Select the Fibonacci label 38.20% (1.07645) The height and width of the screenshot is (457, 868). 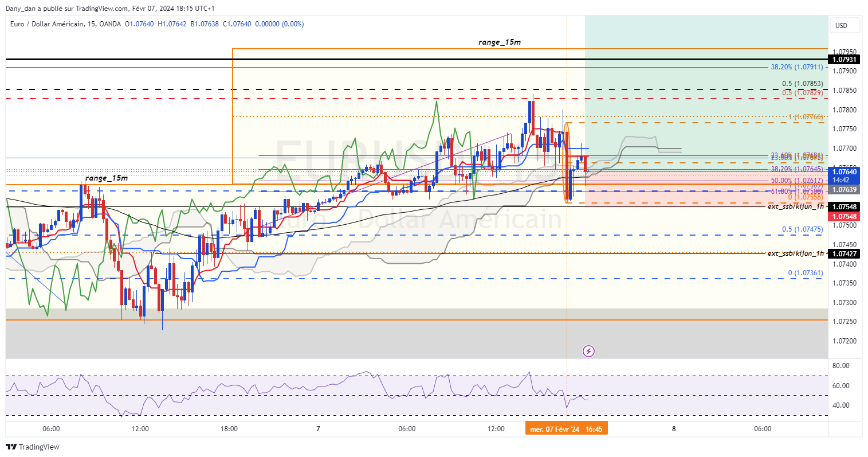[x=797, y=169]
